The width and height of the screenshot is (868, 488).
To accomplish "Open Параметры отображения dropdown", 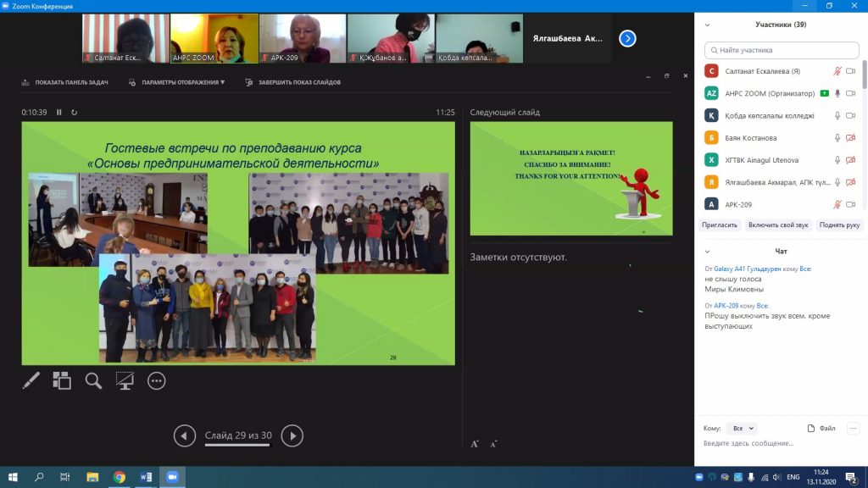I will tap(176, 82).
